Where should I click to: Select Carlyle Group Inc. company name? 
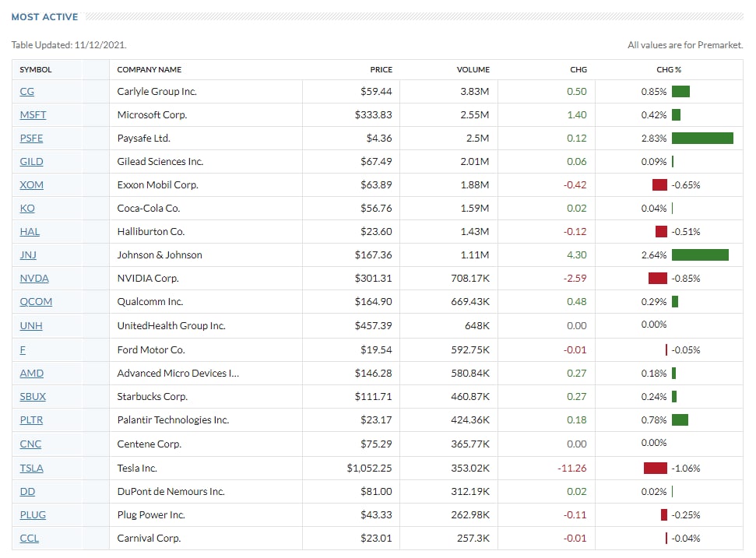click(x=156, y=92)
